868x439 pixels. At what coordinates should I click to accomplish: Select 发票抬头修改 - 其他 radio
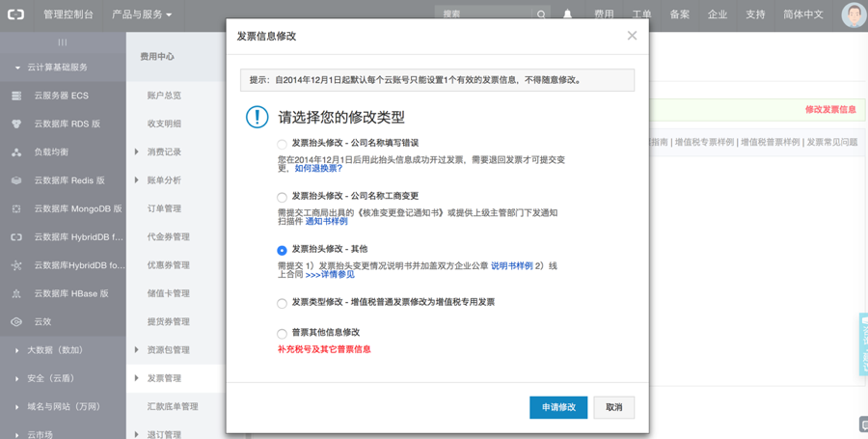click(x=282, y=251)
